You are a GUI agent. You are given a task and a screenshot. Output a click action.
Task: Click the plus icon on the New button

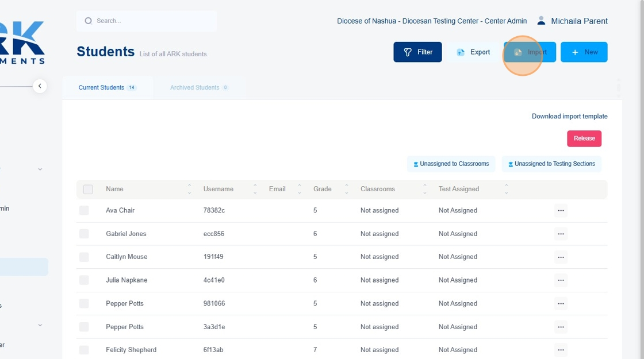click(x=575, y=52)
